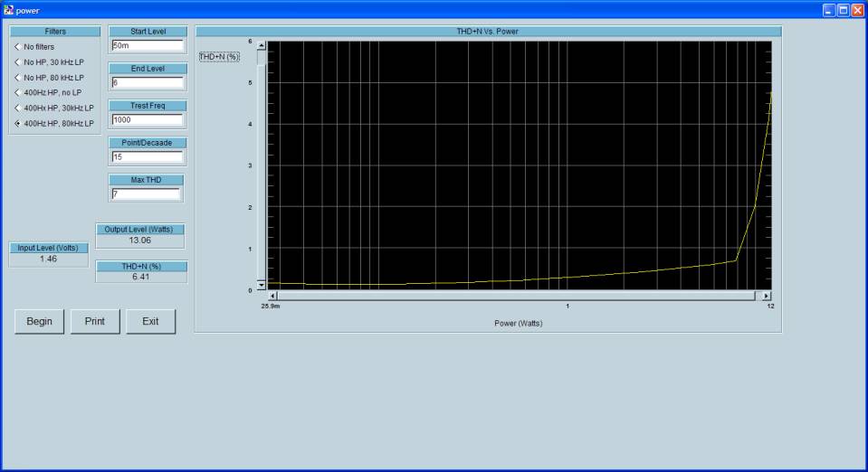Click the graph's vertical scrollbar down arrow
The image size is (868, 472).
[262, 284]
